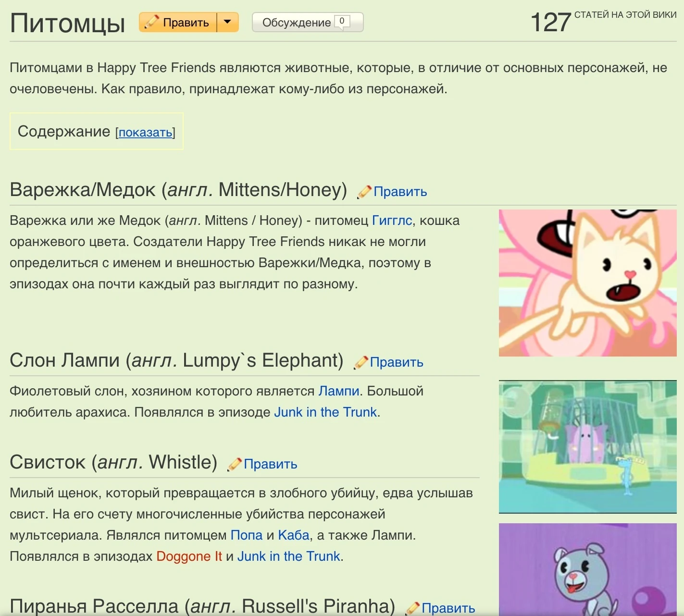
Task: Open the caged purple elephant thumbnail
Action: [588, 447]
